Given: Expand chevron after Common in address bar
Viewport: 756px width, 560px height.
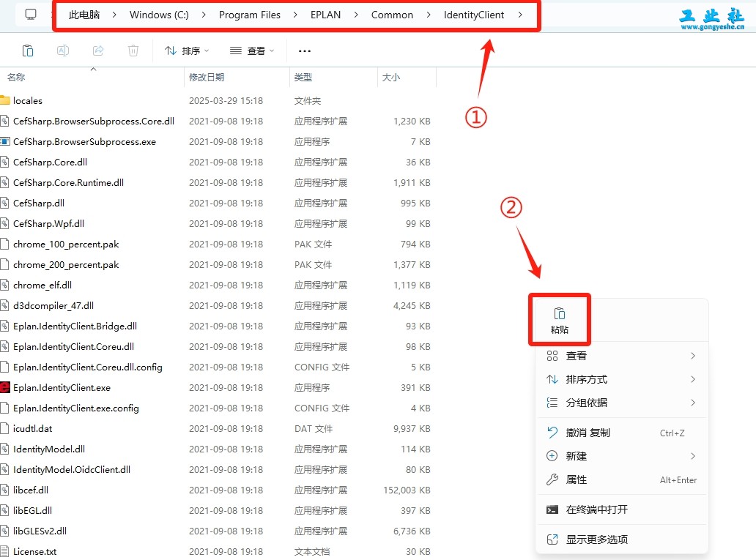Looking at the screenshot, I should pyautogui.click(x=428, y=15).
